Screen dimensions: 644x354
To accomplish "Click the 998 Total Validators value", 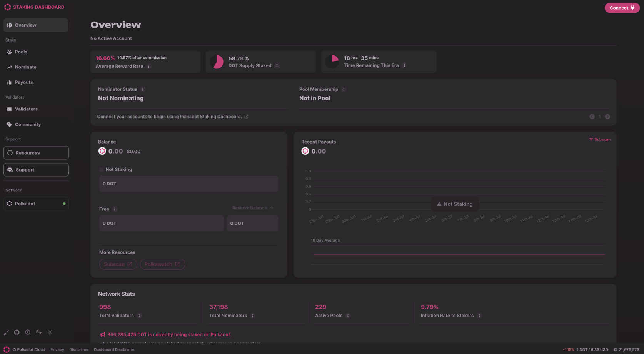I will [105, 307].
